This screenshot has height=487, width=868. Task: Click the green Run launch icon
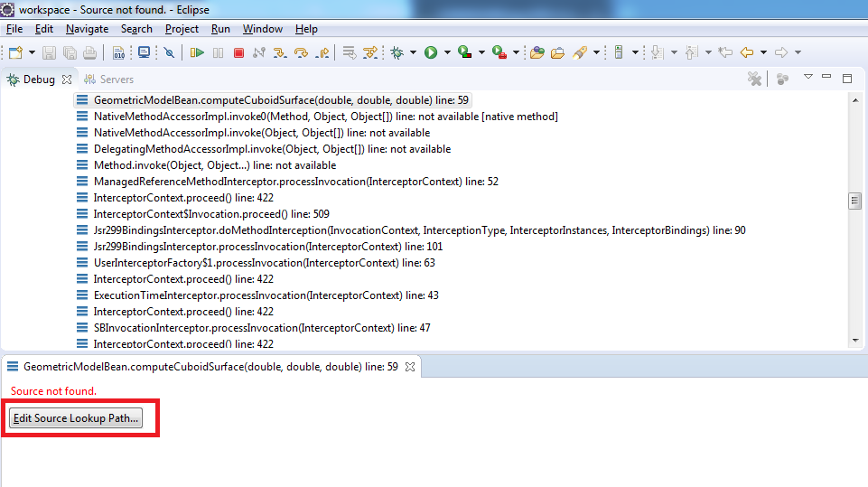[x=431, y=52]
